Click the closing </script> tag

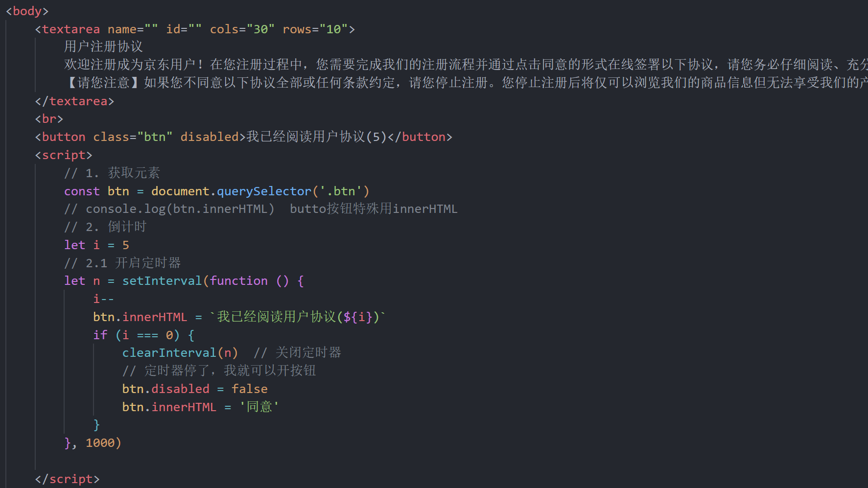coord(67,479)
